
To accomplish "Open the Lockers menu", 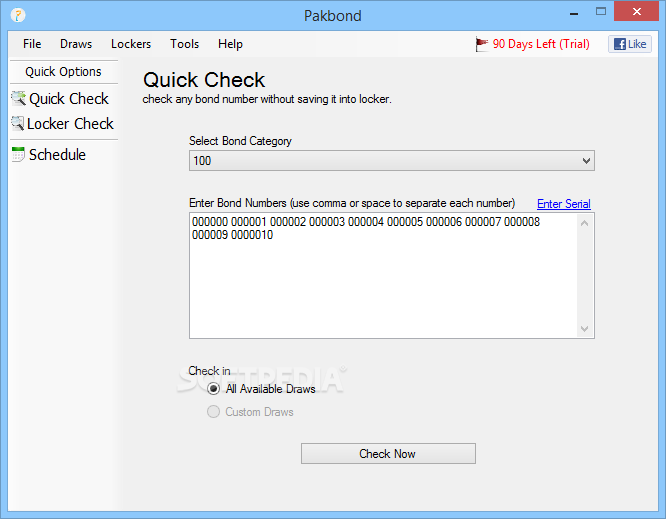I will tap(131, 44).
